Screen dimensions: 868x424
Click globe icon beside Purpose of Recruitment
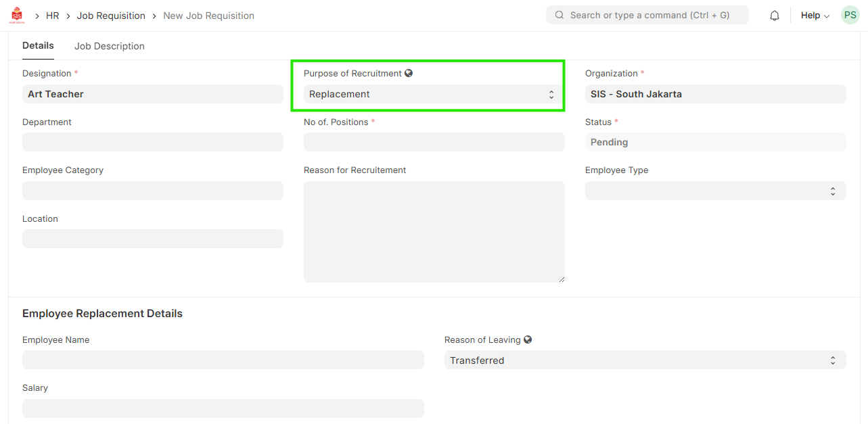(x=409, y=73)
